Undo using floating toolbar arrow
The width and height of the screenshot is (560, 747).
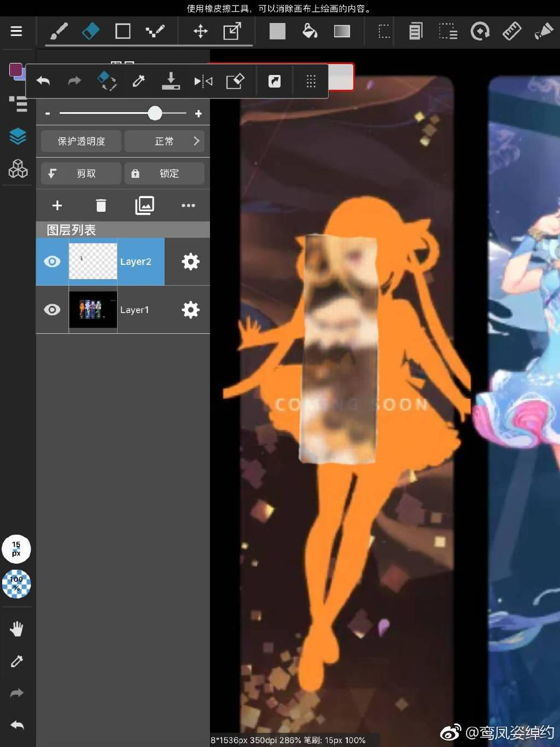43,82
